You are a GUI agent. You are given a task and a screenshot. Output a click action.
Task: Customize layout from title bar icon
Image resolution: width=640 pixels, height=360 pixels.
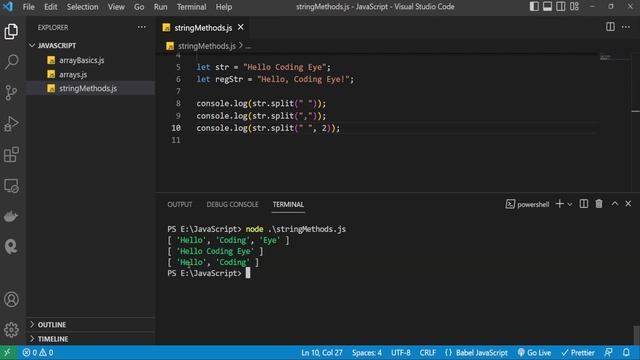[x=574, y=7]
